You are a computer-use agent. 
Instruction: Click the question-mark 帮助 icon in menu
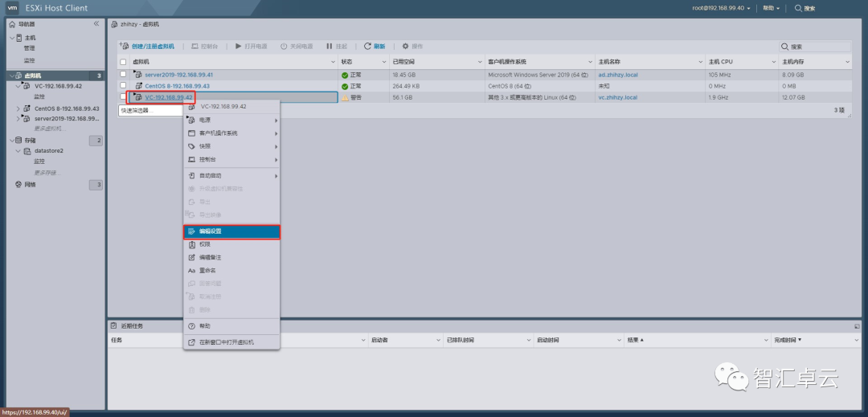pos(192,326)
